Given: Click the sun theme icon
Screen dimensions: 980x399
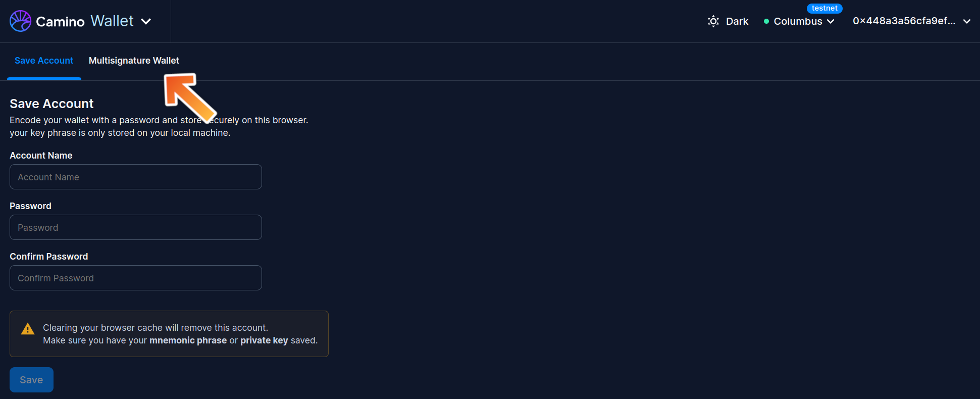Looking at the screenshot, I should pyautogui.click(x=713, y=21).
